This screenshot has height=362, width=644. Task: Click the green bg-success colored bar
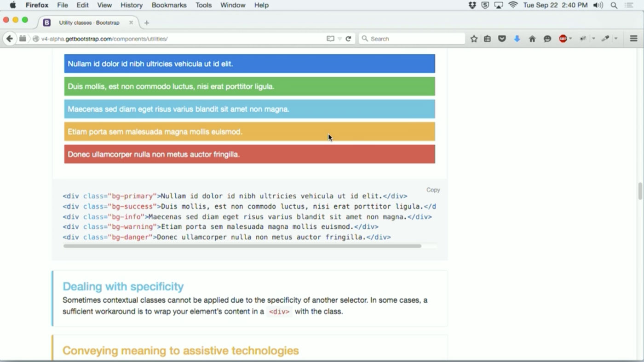point(249,86)
